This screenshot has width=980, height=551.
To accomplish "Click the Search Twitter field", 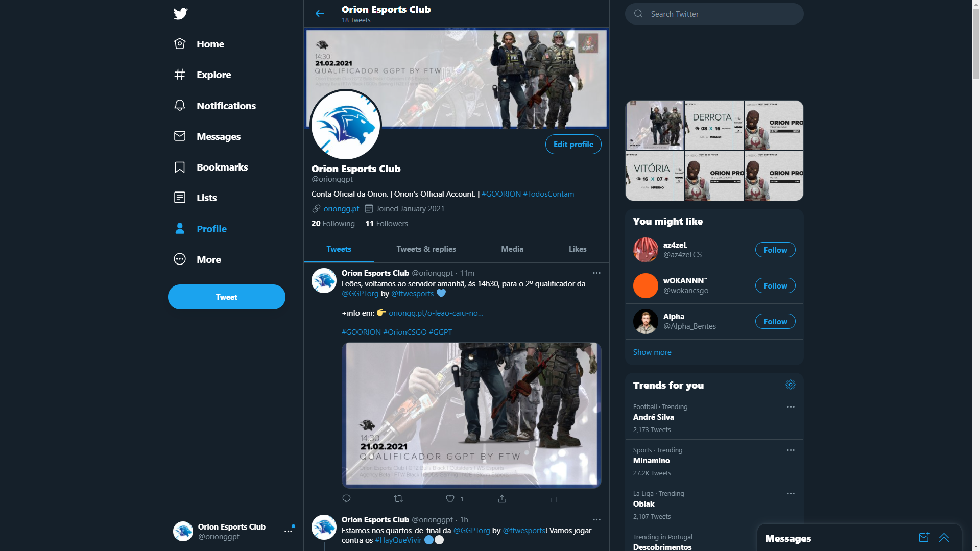I will [x=714, y=14].
